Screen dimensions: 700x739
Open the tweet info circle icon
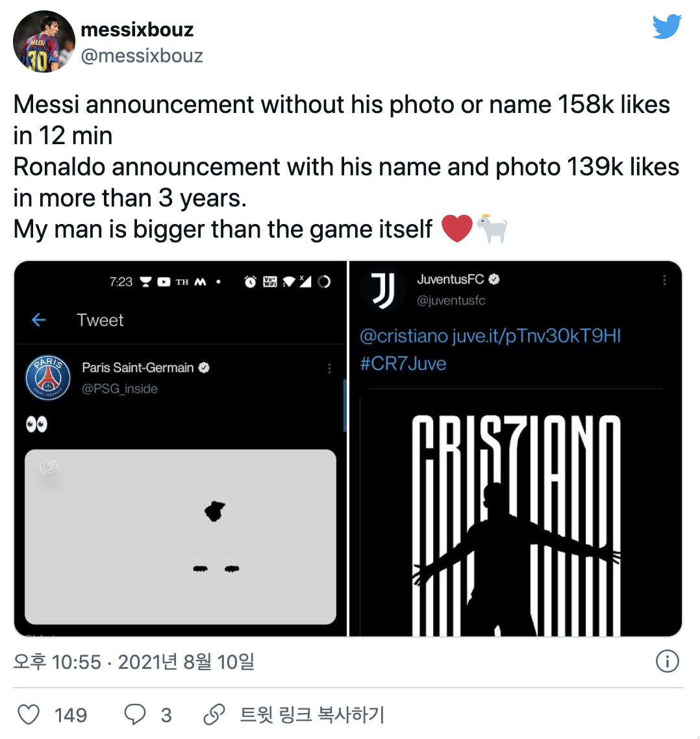pos(667,662)
